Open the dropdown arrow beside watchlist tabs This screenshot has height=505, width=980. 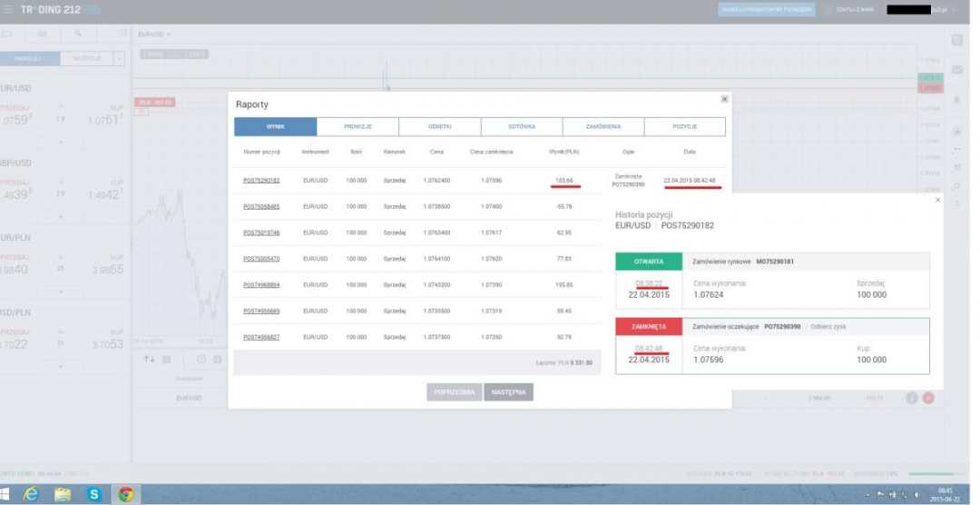120,59
